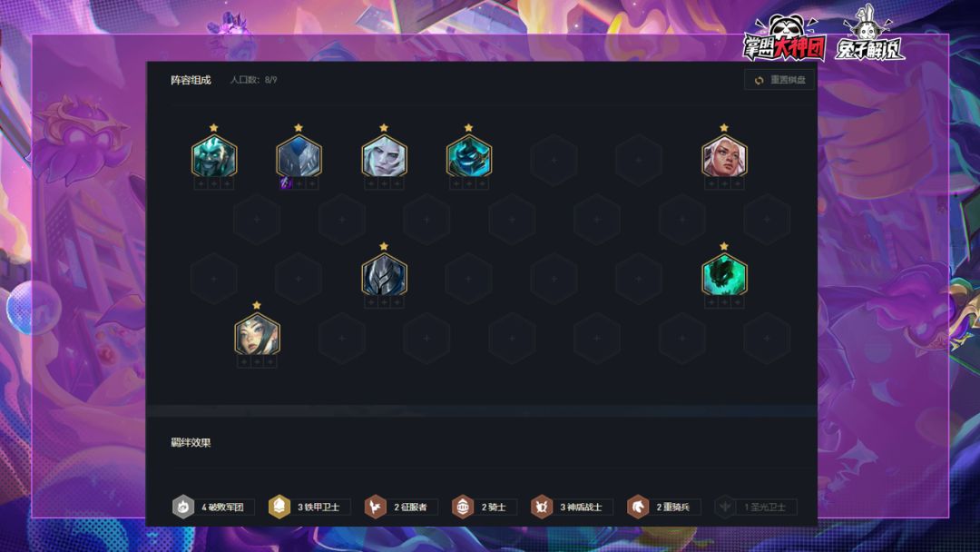Click the teal armored champion in first row
This screenshot has height=552, width=980.
(x=469, y=157)
